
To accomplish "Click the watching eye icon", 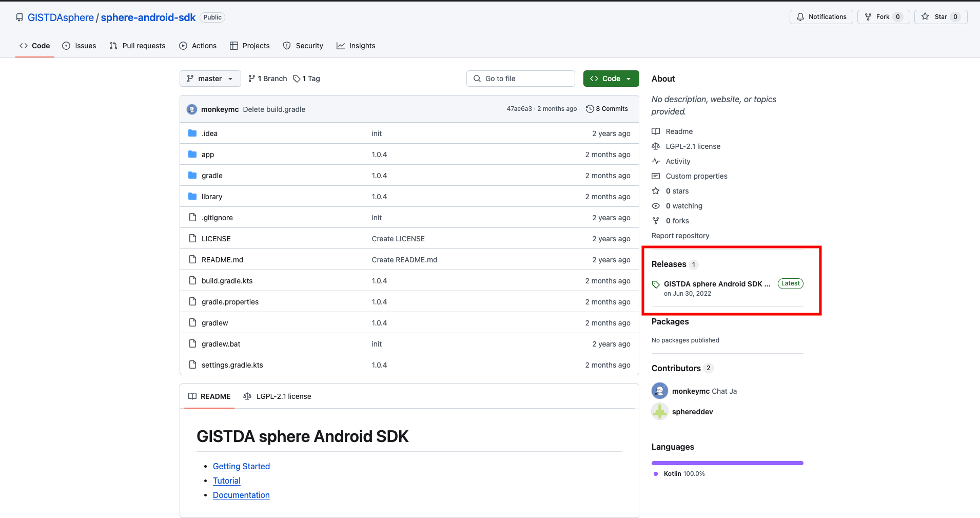I will pyautogui.click(x=656, y=205).
